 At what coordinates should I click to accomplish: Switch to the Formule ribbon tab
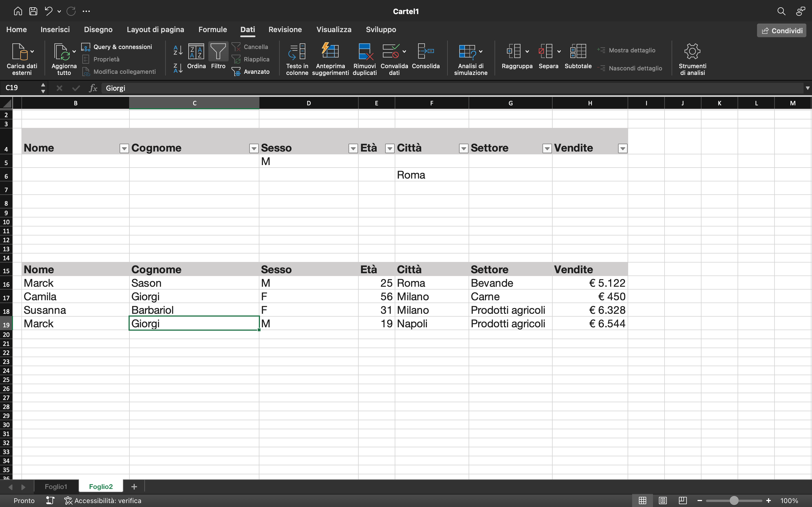pyautogui.click(x=212, y=30)
